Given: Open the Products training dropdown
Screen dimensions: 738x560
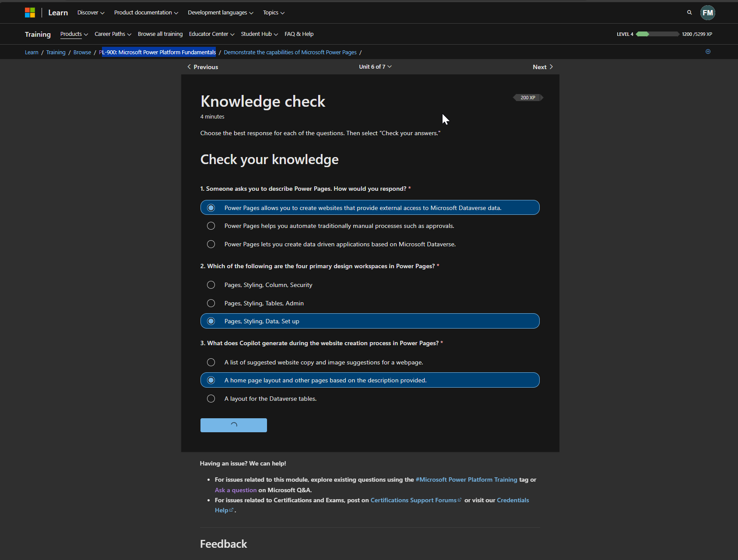Looking at the screenshot, I should (x=74, y=34).
